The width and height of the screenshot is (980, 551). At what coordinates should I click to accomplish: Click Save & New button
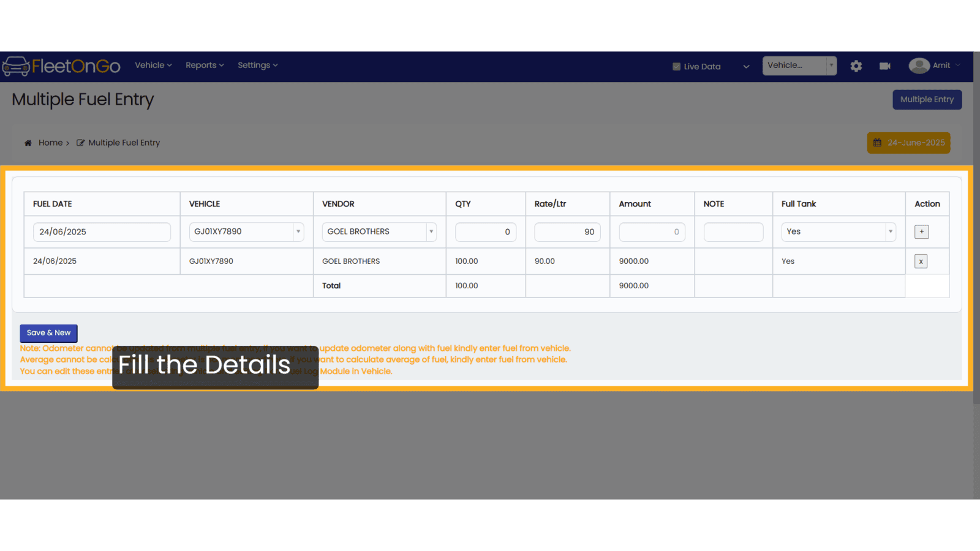click(48, 333)
